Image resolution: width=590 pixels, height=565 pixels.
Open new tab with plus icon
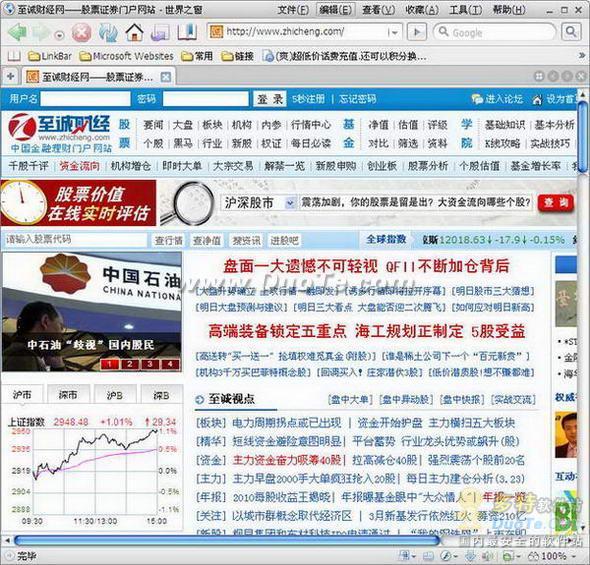point(10,77)
